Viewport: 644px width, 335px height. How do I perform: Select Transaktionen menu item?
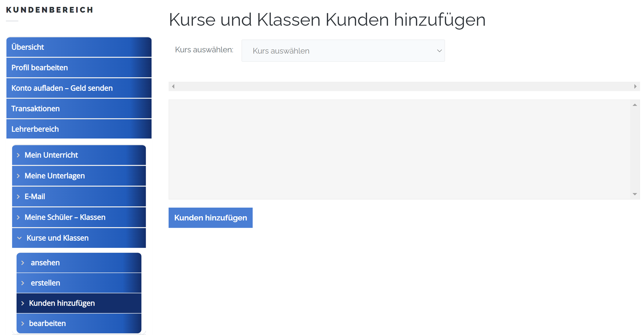[79, 109]
